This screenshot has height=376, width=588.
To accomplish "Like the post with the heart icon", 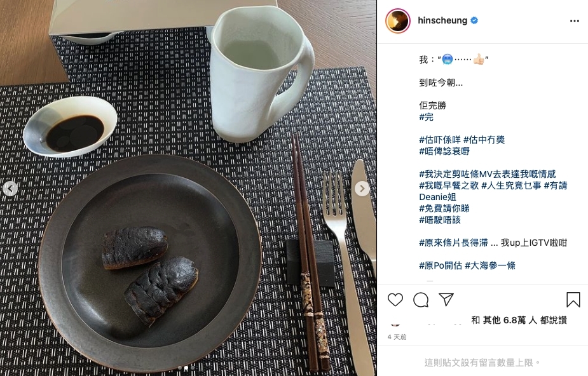I will (x=395, y=300).
